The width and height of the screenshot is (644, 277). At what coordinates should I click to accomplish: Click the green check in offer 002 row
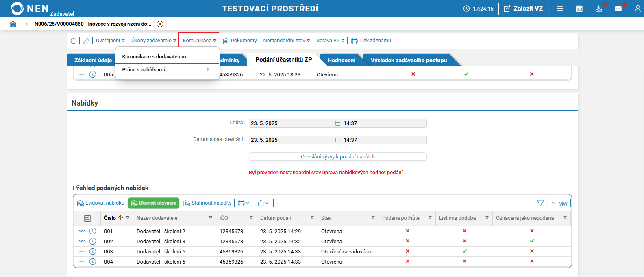coord(532,241)
